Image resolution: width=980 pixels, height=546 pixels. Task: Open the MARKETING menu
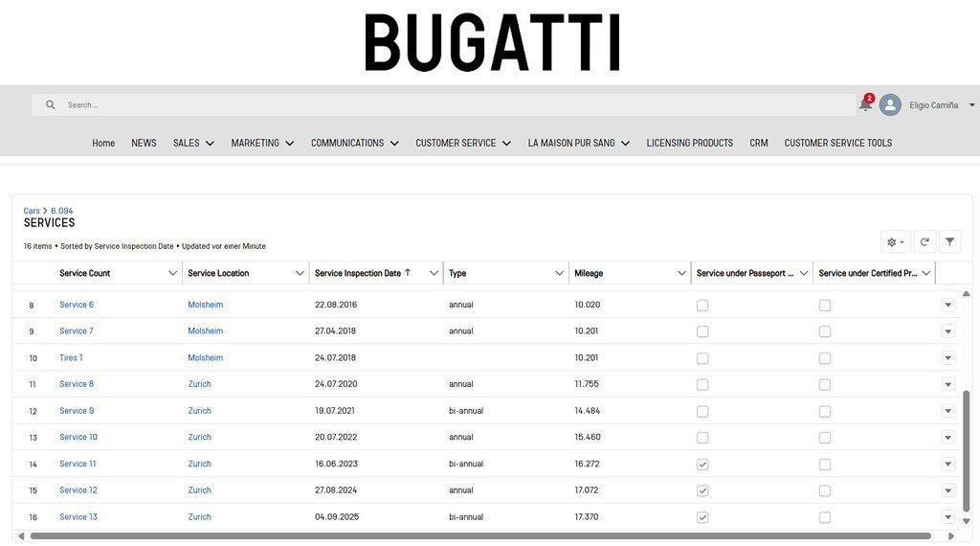point(262,144)
